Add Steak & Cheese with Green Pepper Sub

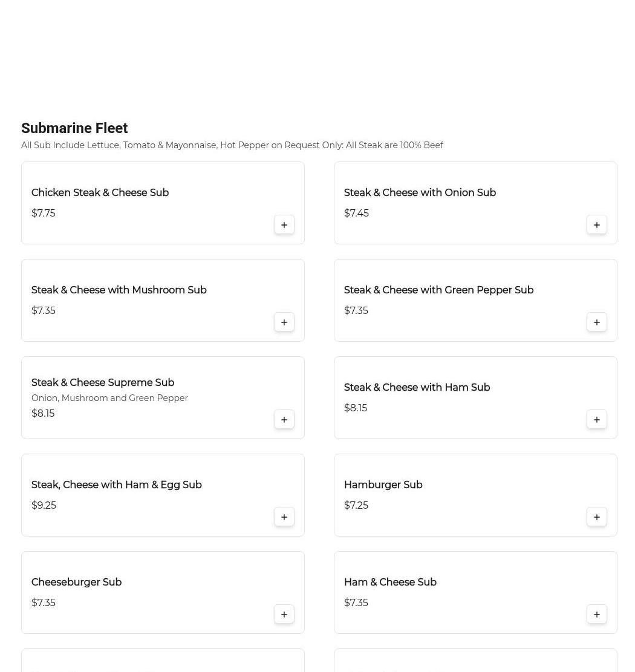597,322
